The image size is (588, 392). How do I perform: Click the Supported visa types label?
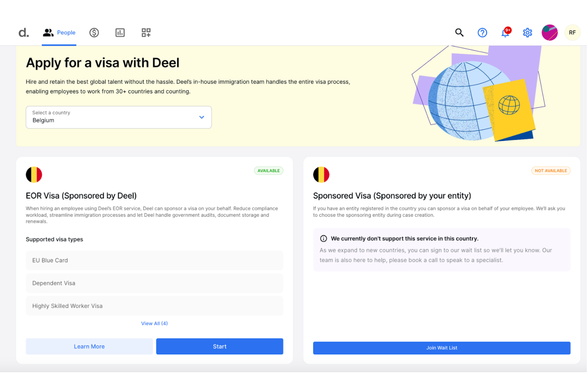point(54,239)
